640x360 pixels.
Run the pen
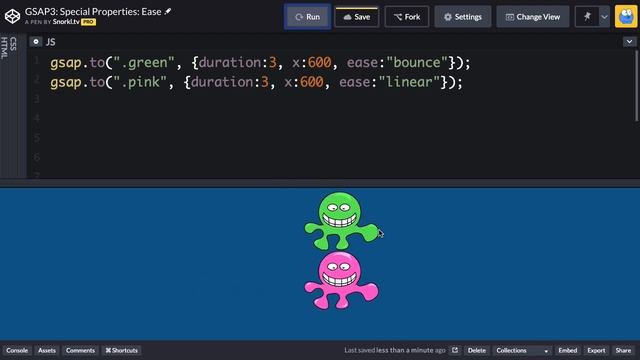pyautogui.click(x=307, y=17)
